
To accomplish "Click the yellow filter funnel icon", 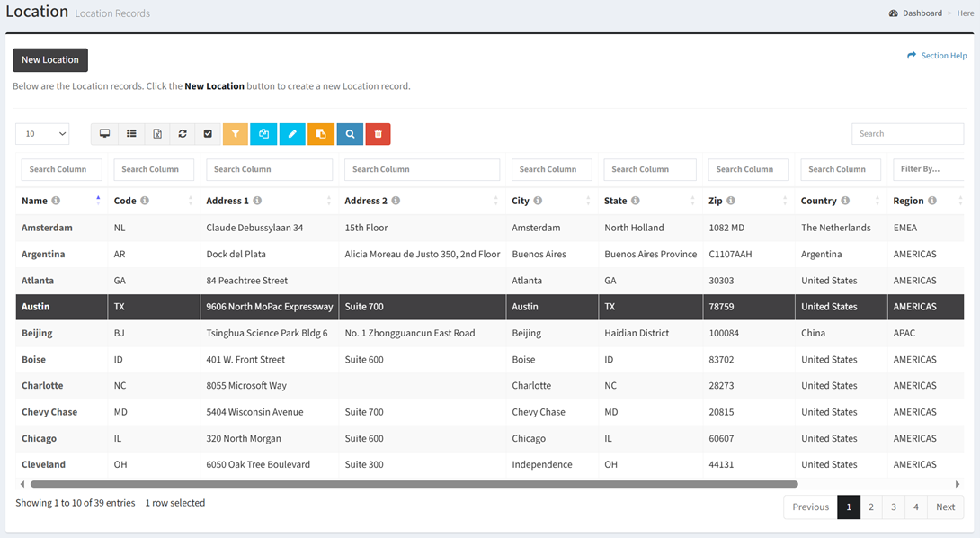I will click(x=235, y=134).
